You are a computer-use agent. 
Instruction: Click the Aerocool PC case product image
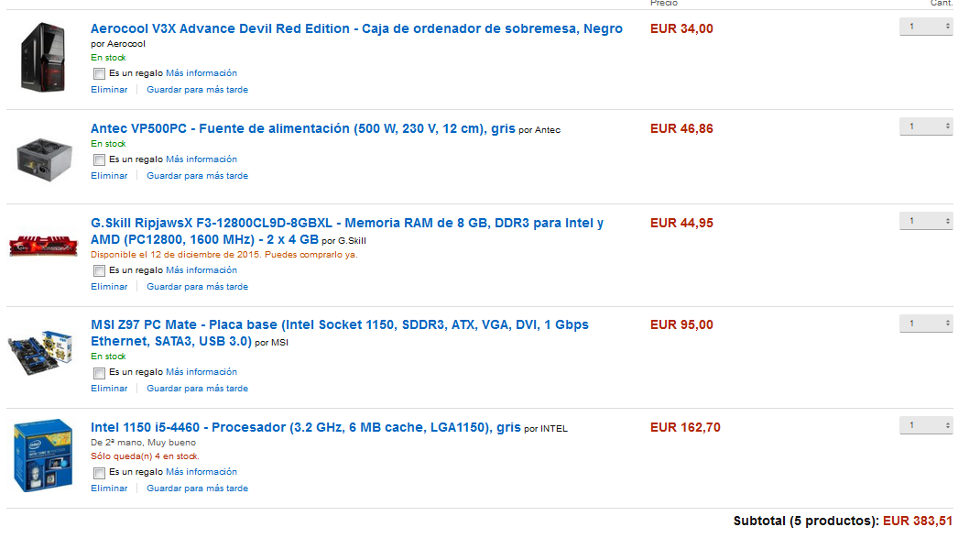click(x=42, y=58)
